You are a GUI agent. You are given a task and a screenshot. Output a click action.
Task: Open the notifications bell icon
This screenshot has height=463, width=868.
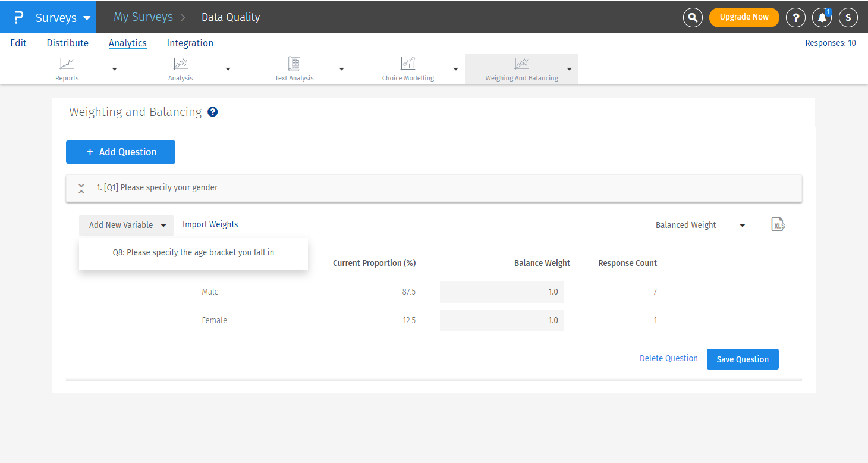click(x=822, y=17)
